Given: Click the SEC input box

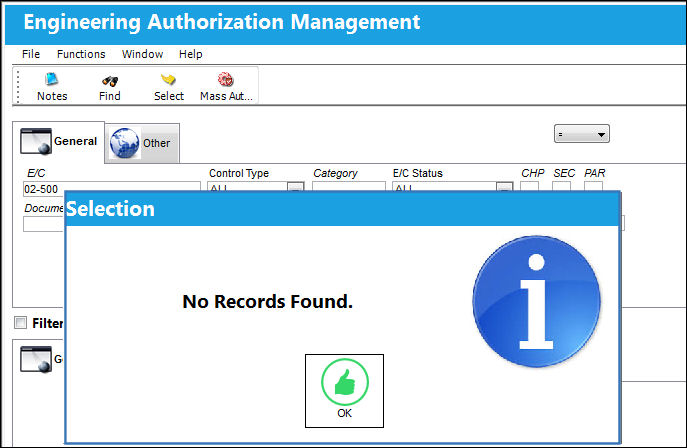Looking at the screenshot, I should (x=561, y=187).
